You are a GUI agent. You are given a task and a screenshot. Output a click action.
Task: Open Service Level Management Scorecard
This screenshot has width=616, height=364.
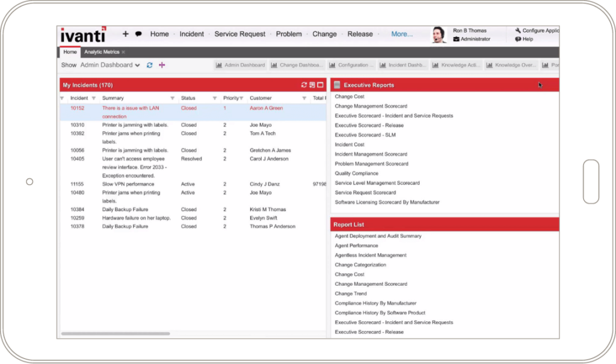point(377,183)
